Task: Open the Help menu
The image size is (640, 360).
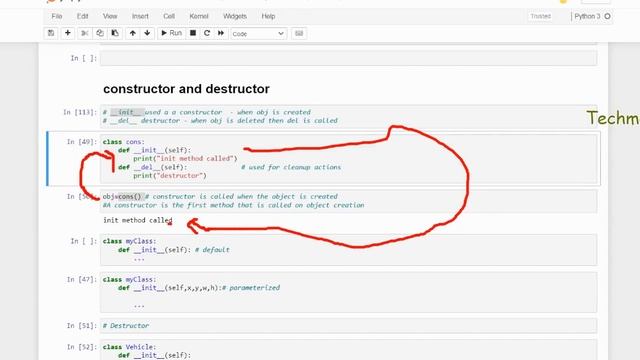Action: 268,16
